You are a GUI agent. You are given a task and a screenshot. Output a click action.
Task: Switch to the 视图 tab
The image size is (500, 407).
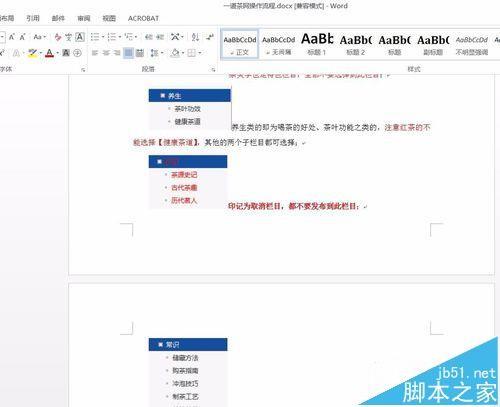click(109, 18)
